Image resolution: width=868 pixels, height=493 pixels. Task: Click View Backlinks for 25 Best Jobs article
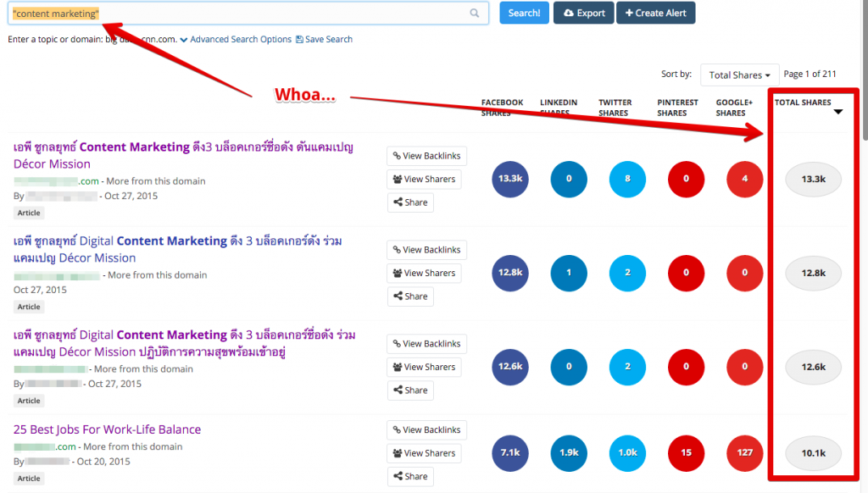coord(426,430)
